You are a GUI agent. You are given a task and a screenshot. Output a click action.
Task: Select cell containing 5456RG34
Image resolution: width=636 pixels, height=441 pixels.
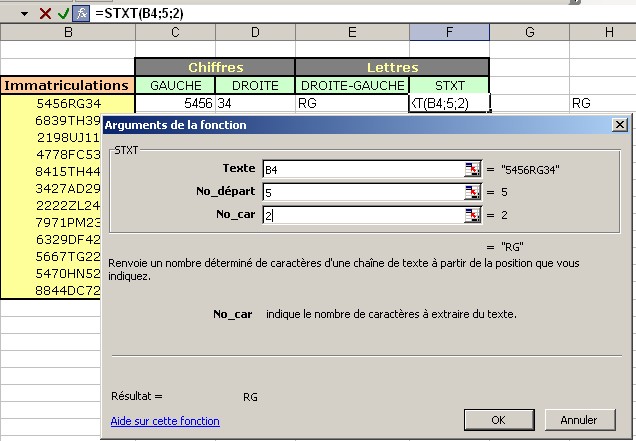[68, 103]
